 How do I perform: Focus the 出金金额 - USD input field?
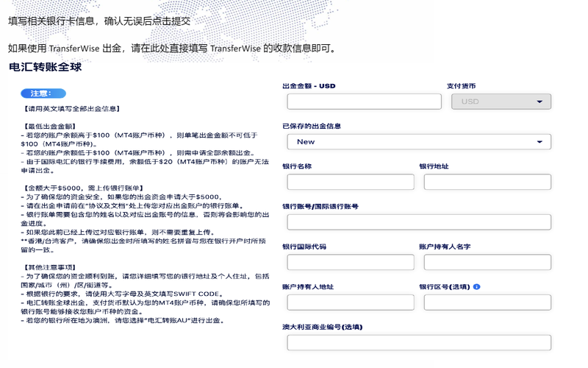[364, 102]
